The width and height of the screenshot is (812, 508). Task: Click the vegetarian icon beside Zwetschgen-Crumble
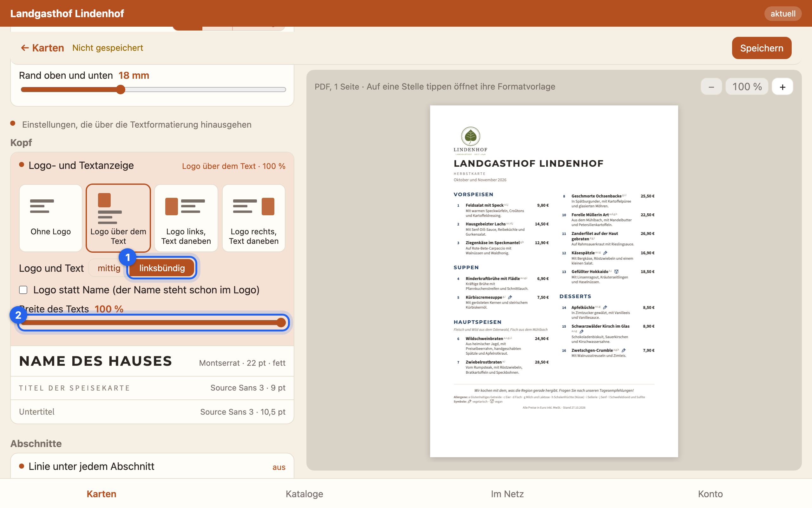(623, 350)
